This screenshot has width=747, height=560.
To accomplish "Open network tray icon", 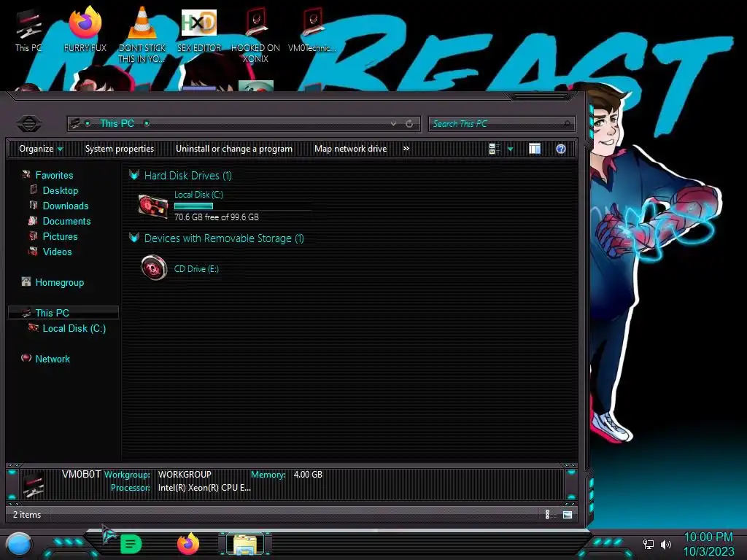I will click(x=649, y=544).
